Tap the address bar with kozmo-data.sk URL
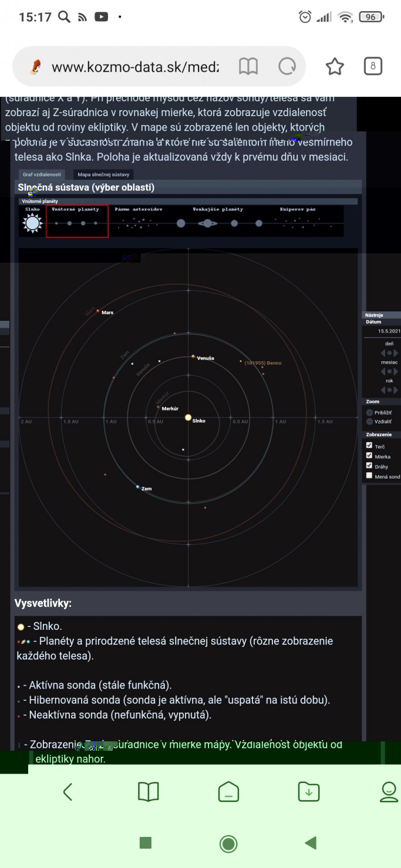Viewport: 401px width, 868px height. [135, 67]
